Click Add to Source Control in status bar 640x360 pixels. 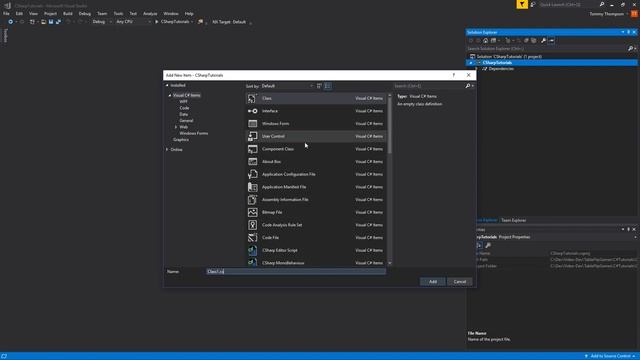click(x=610, y=356)
